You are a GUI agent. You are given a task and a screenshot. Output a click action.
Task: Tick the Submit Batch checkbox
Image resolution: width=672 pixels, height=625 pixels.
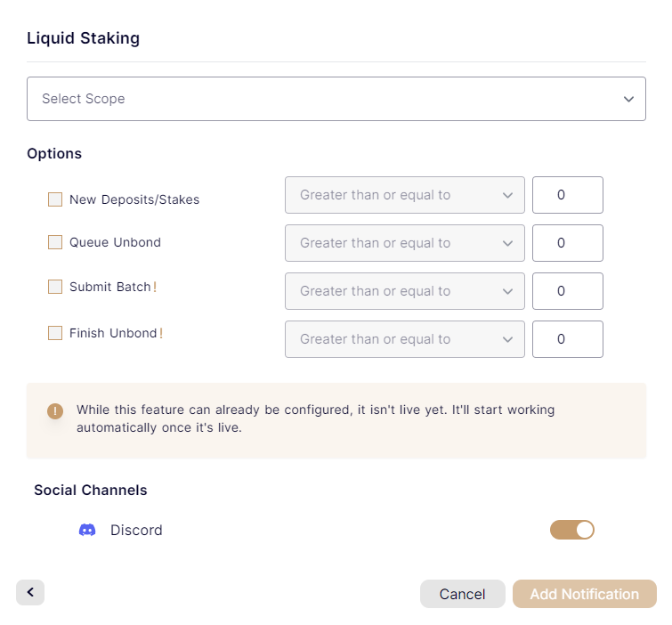[55, 287]
